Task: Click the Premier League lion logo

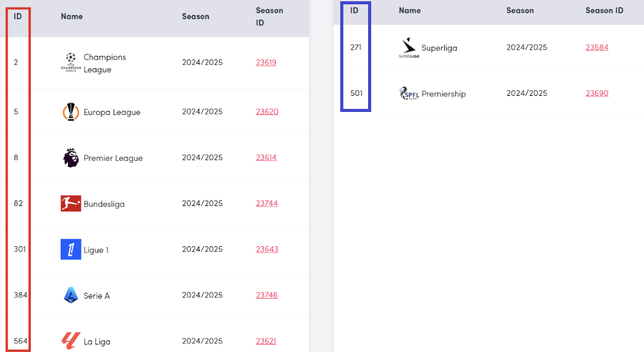Action: point(71,158)
